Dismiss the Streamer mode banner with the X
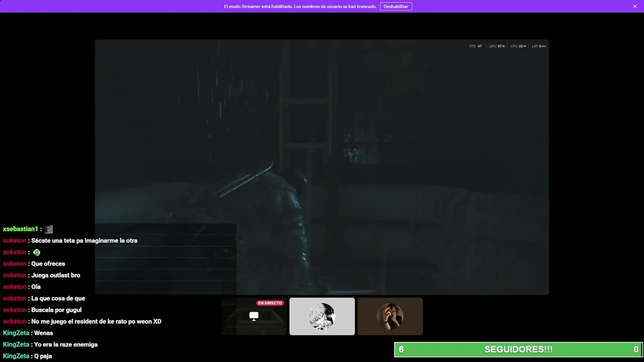The image size is (644, 362). [x=635, y=7]
